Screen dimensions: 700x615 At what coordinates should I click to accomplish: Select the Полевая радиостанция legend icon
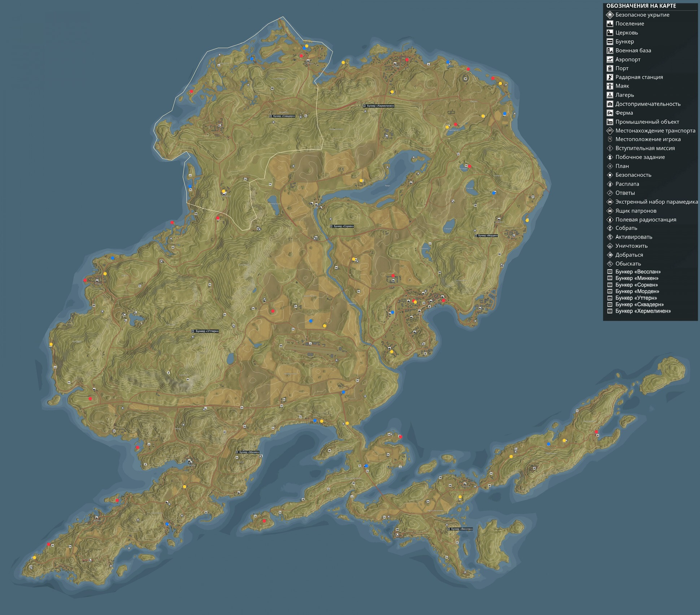(x=610, y=219)
